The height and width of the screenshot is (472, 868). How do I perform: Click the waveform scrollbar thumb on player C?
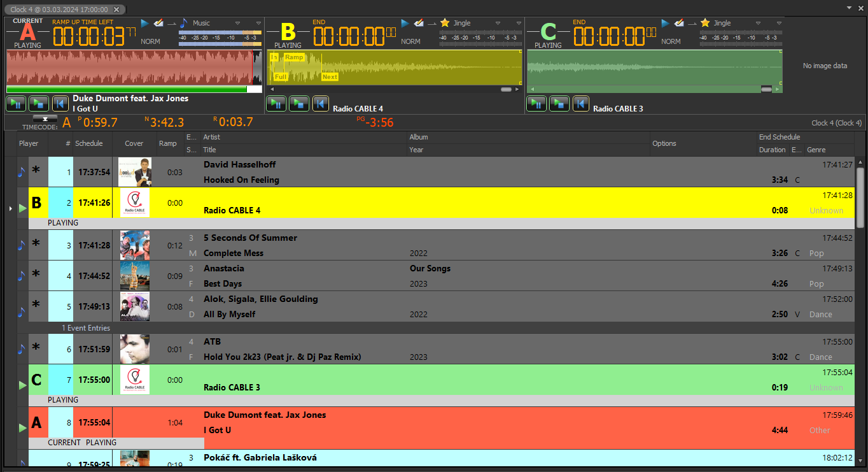coord(767,90)
